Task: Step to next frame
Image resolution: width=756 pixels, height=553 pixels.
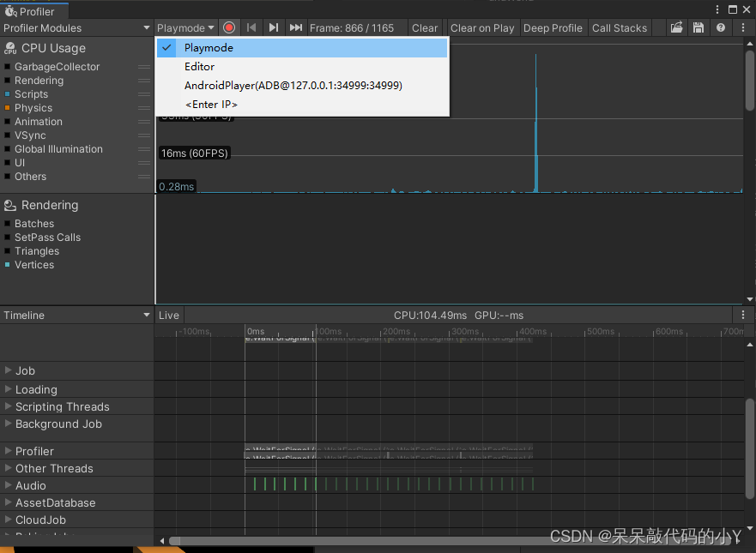Action: (x=274, y=28)
